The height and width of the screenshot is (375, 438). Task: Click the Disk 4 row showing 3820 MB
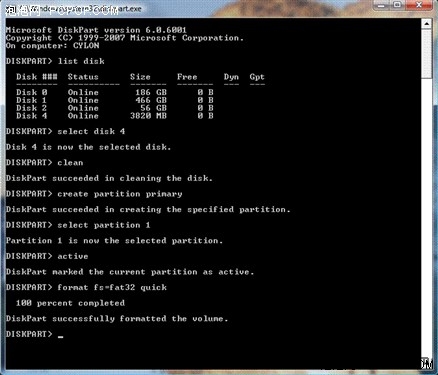(x=115, y=116)
